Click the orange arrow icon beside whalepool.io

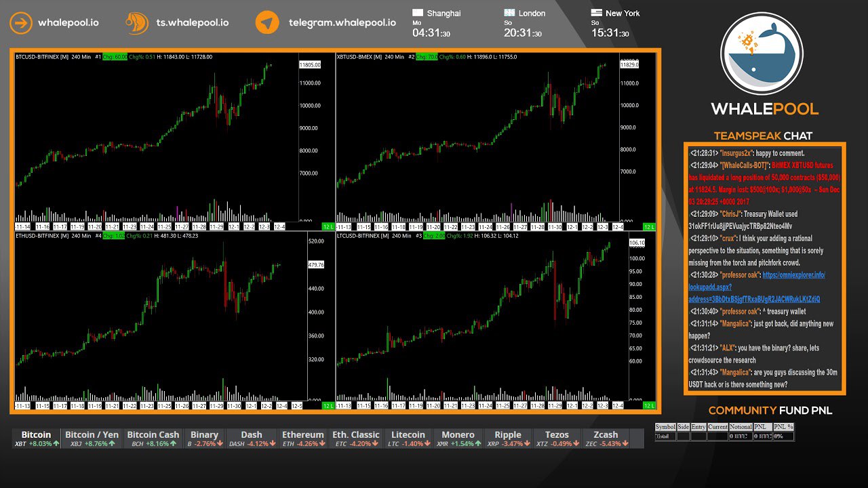click(x=21, y=22)
